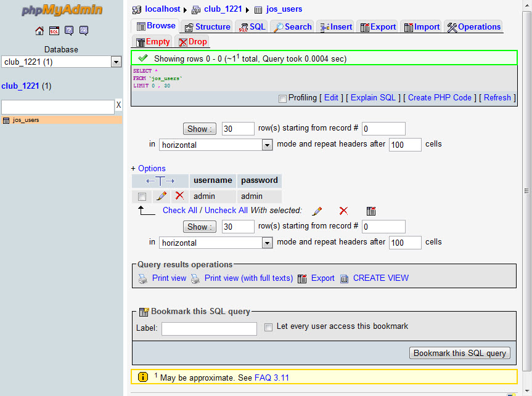
Task: Tick the checkbox for the admin row
Action: tap(142, 196)
